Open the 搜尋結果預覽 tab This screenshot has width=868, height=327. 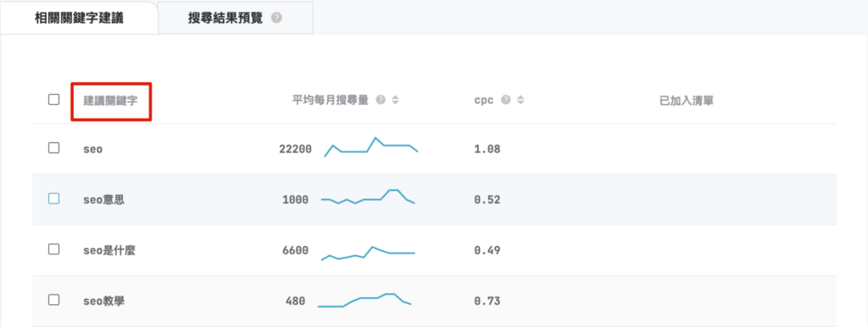[x=236, y=18]
